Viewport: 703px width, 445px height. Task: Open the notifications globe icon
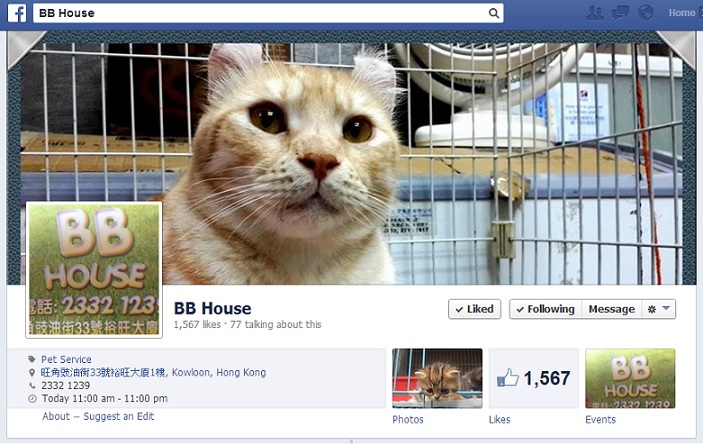click(646, 13)
